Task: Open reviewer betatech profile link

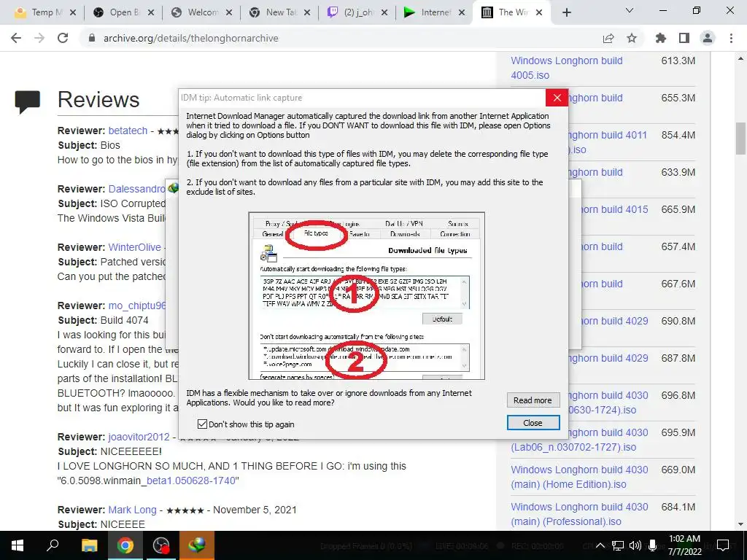Action: pos(128,131)
